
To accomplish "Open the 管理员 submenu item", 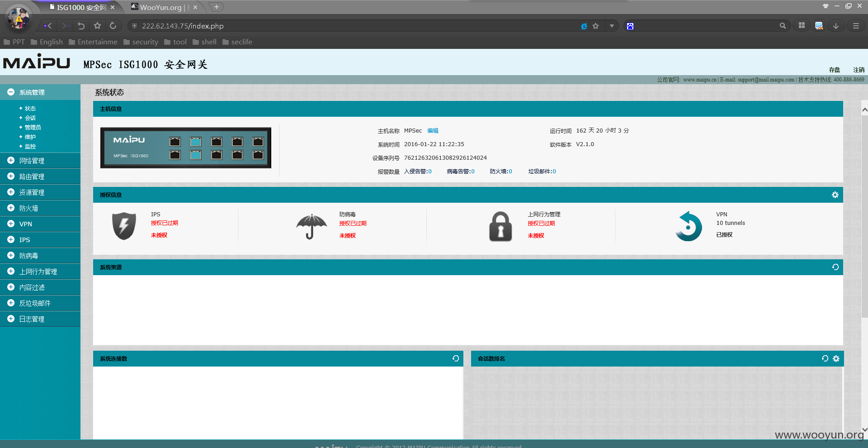I will [x=33, y=127].
